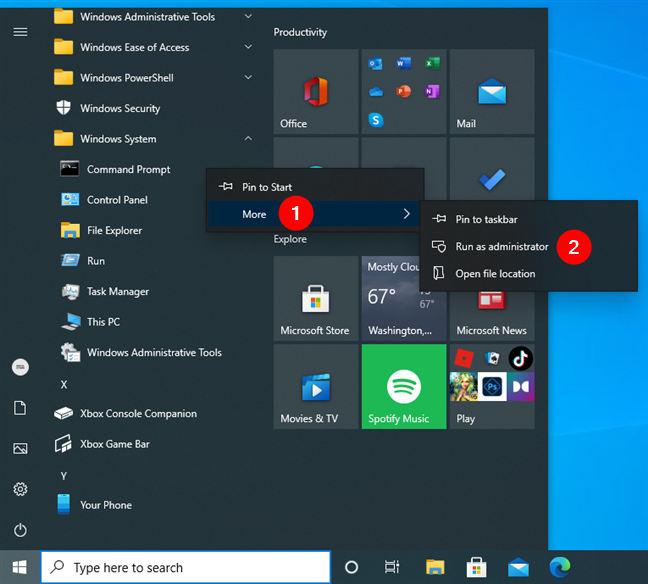Open Spotify Music tile
The image size is (648, 584).
point(404,386)
